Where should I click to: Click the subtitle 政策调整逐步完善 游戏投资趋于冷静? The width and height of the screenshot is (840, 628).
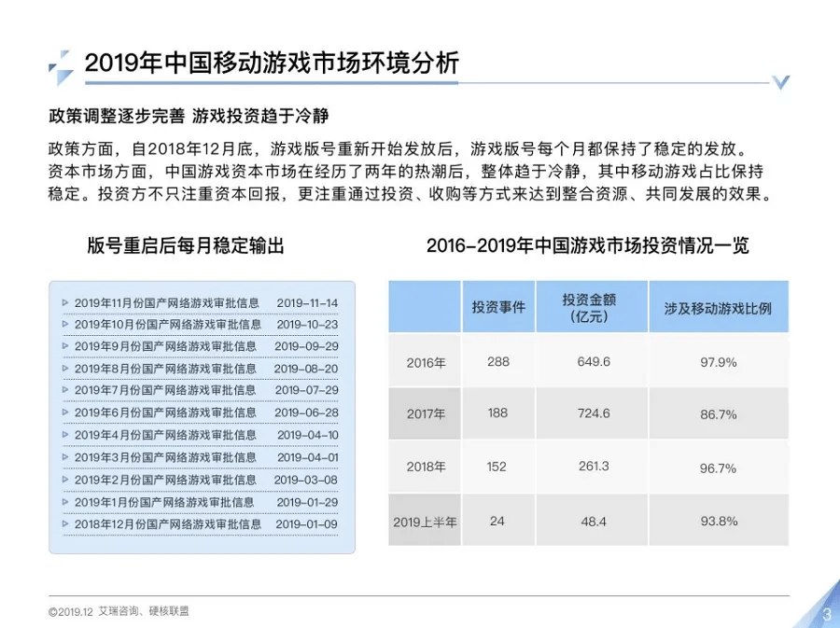coord(189,116)
